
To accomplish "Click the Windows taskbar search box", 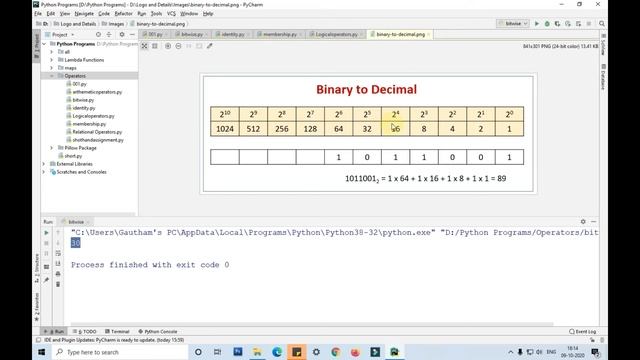I will [120, 352].
